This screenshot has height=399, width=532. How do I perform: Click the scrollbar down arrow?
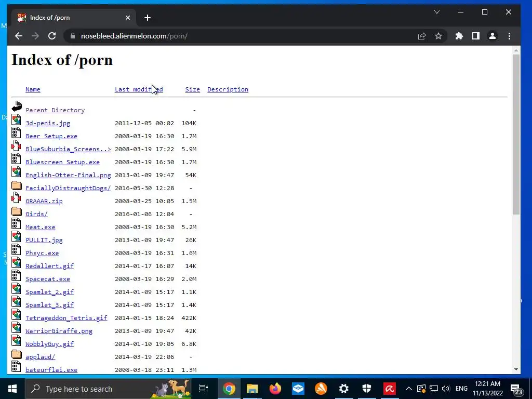point(516,369)
